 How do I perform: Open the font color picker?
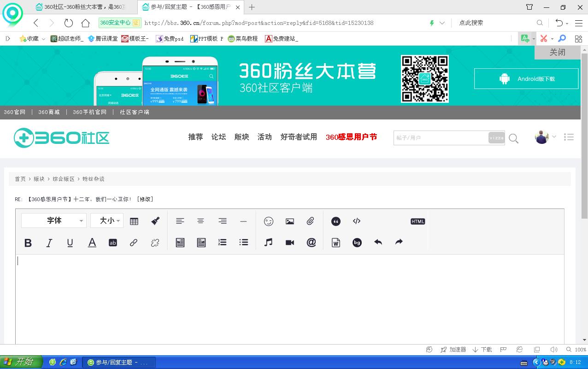click(x=92, y=243)
